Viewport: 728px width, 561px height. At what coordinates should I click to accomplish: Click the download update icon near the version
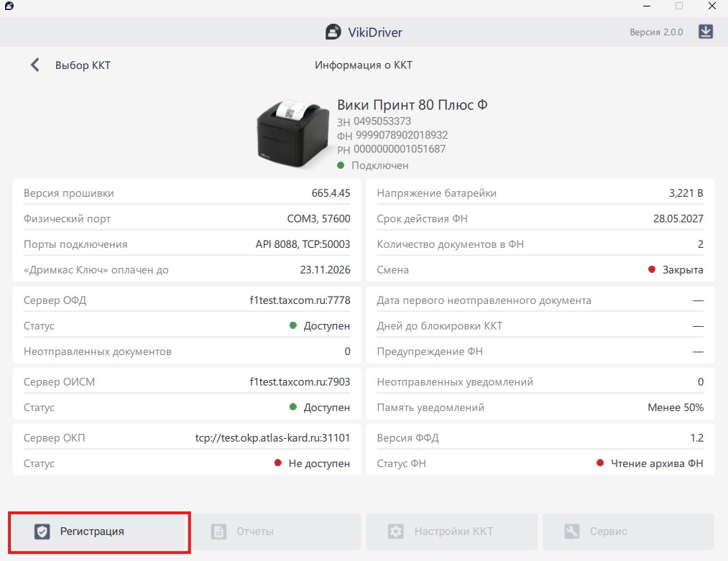[x=705, y=32]
